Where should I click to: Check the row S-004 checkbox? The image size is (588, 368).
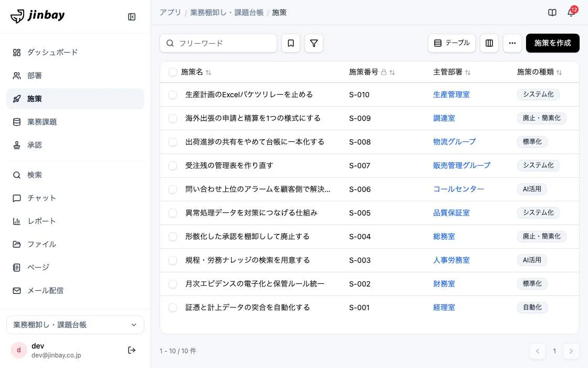(x=173, y=237)
